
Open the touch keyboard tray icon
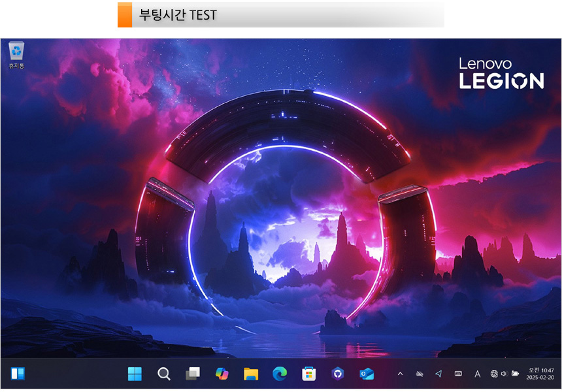[458, 374]
